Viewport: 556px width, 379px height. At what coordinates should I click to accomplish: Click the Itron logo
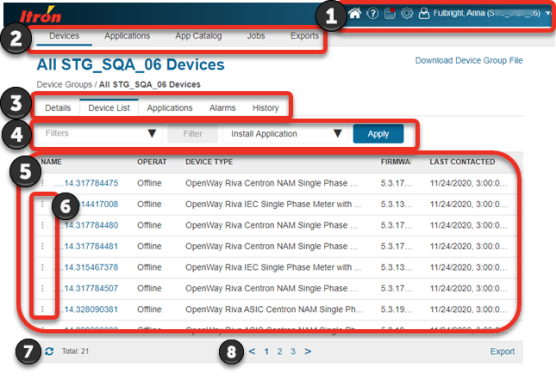40,15
